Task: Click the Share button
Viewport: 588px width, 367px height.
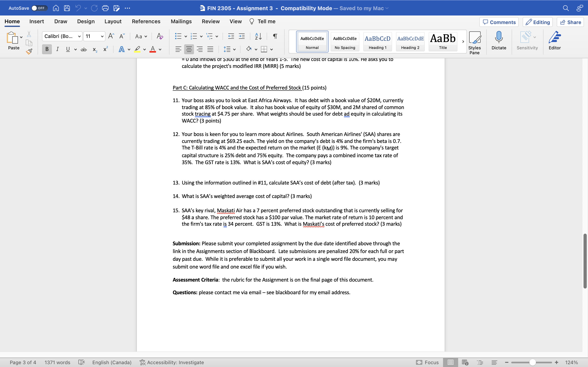Action: tap(570, 22)
